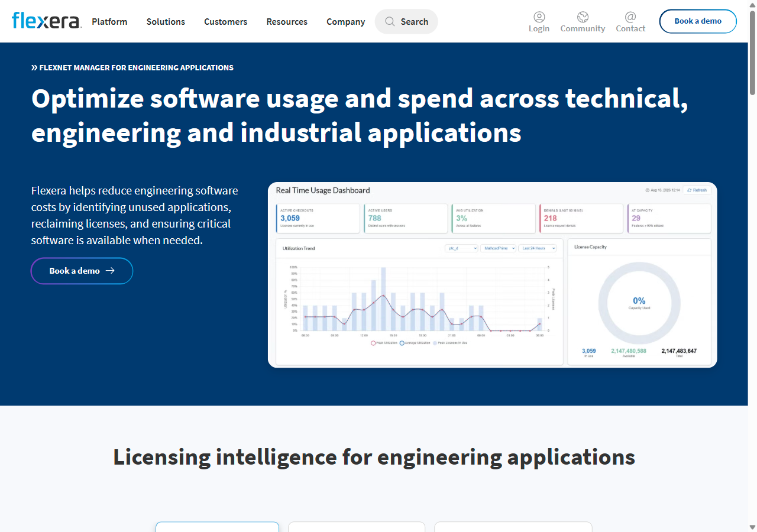Open the Company menu
The height and width of the screenshot is (532, 757).
coord(345,21)
